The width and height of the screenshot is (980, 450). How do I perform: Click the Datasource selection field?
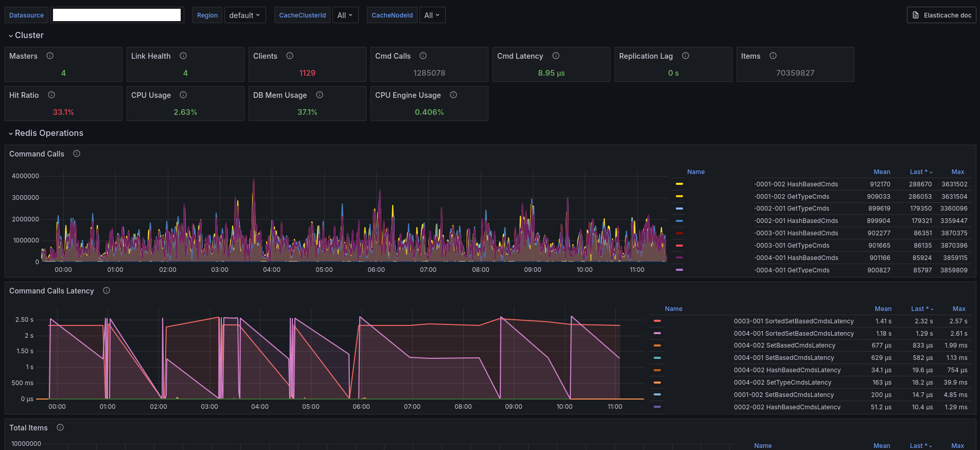click(x=117, y=15)
